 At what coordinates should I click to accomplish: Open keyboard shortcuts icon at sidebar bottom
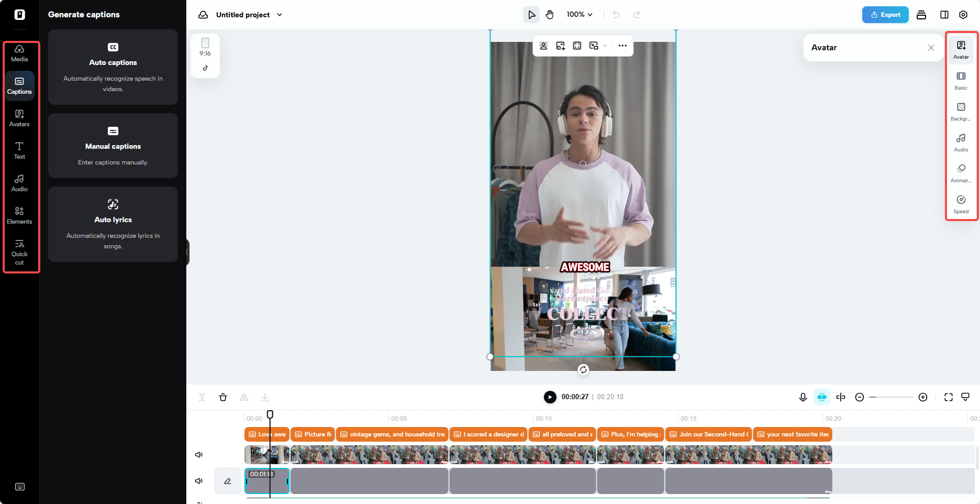point(20,487)
